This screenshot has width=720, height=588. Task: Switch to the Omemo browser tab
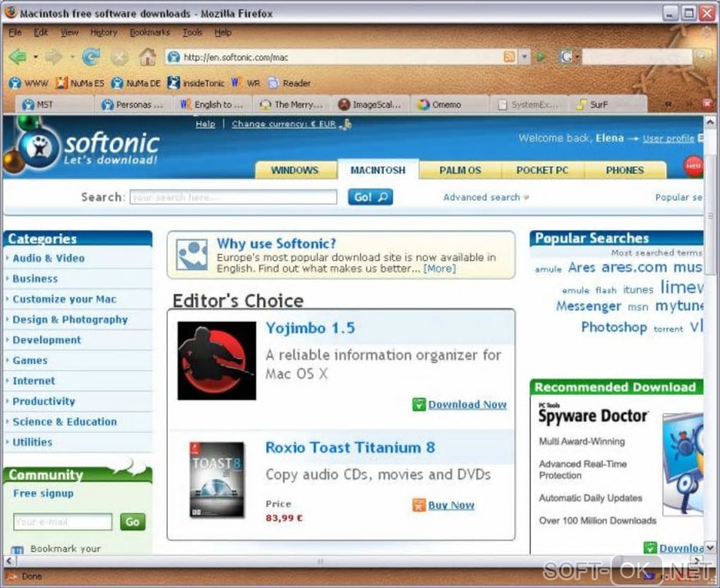point(449,104)
